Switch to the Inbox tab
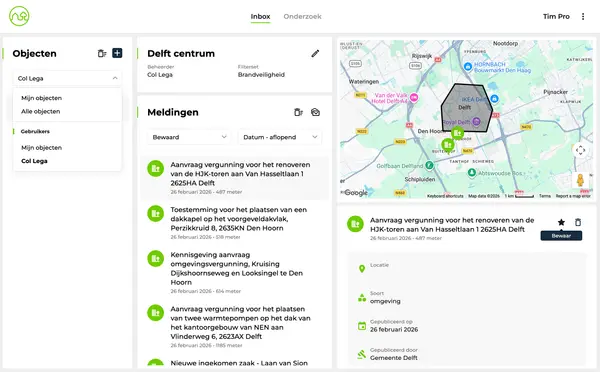The width and height of the screenshot is (600, 372). tap(260, 16)
